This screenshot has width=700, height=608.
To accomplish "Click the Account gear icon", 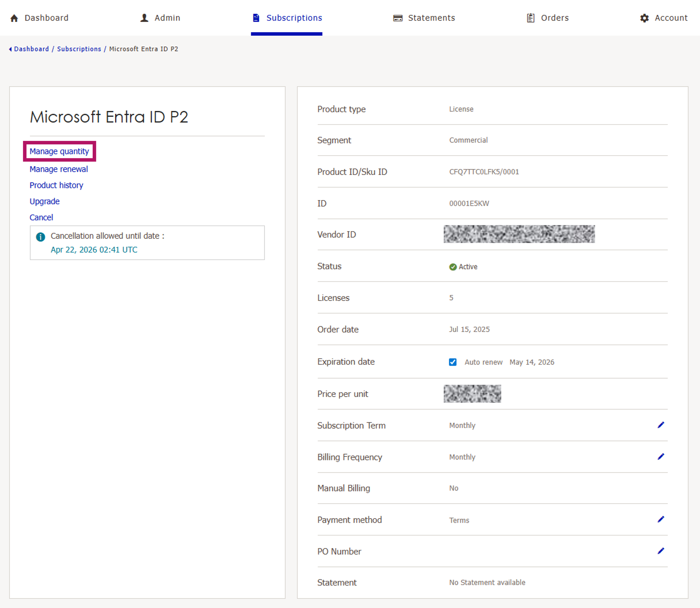I will tap(644, 18).
